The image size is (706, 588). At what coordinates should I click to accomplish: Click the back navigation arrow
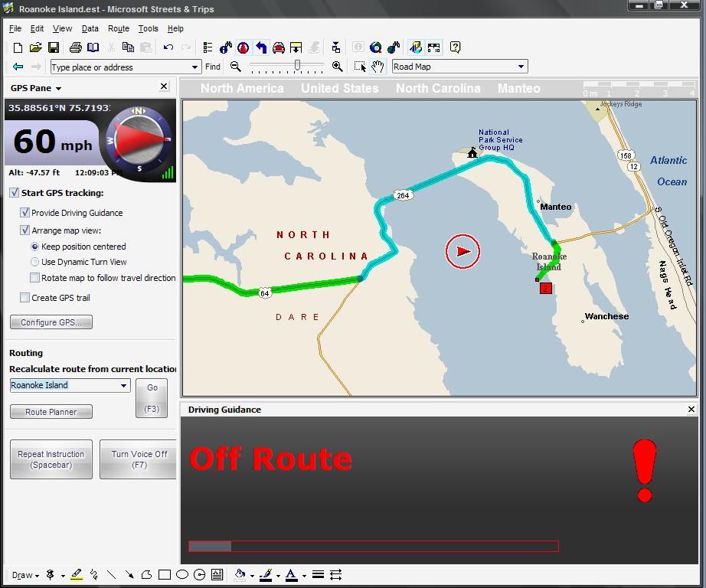[18, 67]
